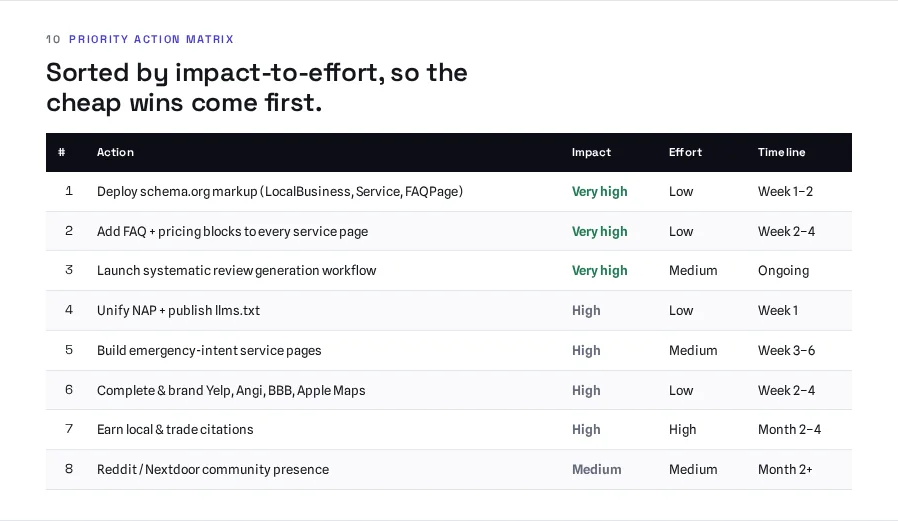
Task: Click the 'Month 2+' timeline cell
Action: click(x=785, y=469)
